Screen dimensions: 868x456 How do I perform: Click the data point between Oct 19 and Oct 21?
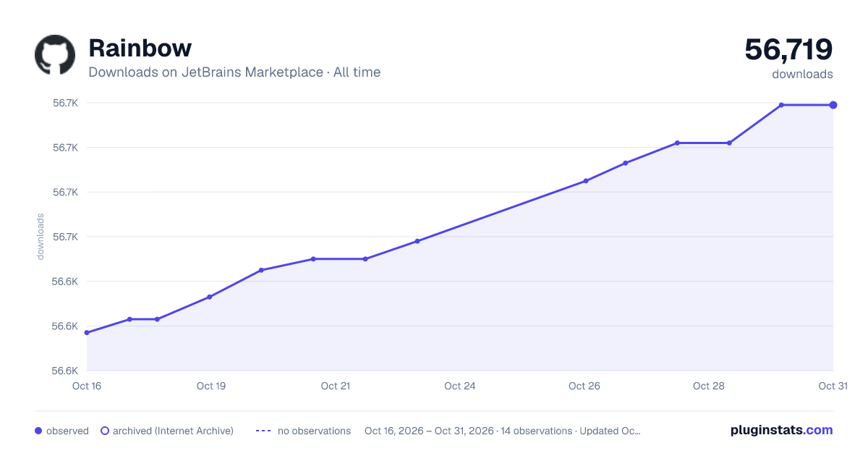[261, 270]
